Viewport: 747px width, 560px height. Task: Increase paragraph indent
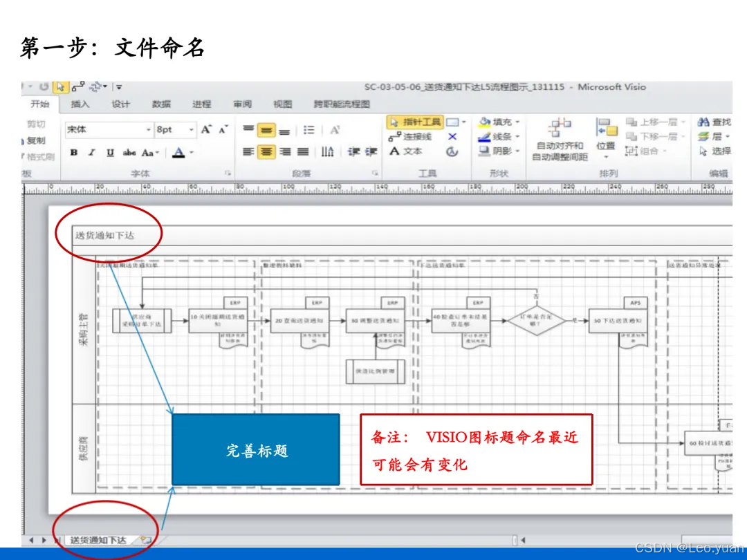point(371,152)
